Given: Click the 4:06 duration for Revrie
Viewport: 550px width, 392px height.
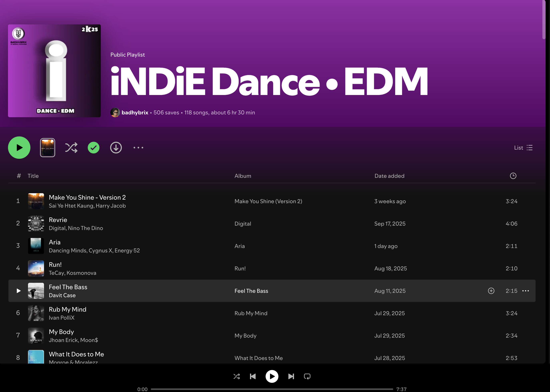Looking at the screenshot, I should point(511,224).
